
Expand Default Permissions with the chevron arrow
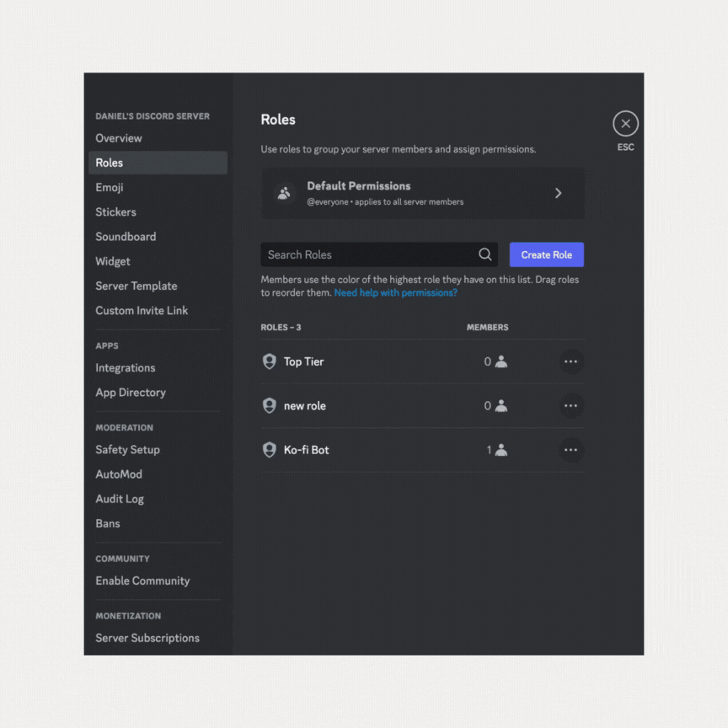(x=558, y=193)
